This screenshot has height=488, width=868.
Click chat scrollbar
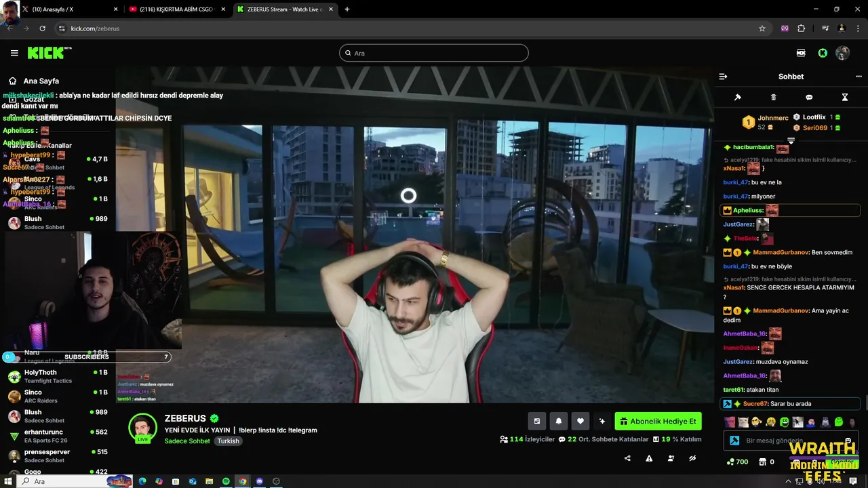865,401
